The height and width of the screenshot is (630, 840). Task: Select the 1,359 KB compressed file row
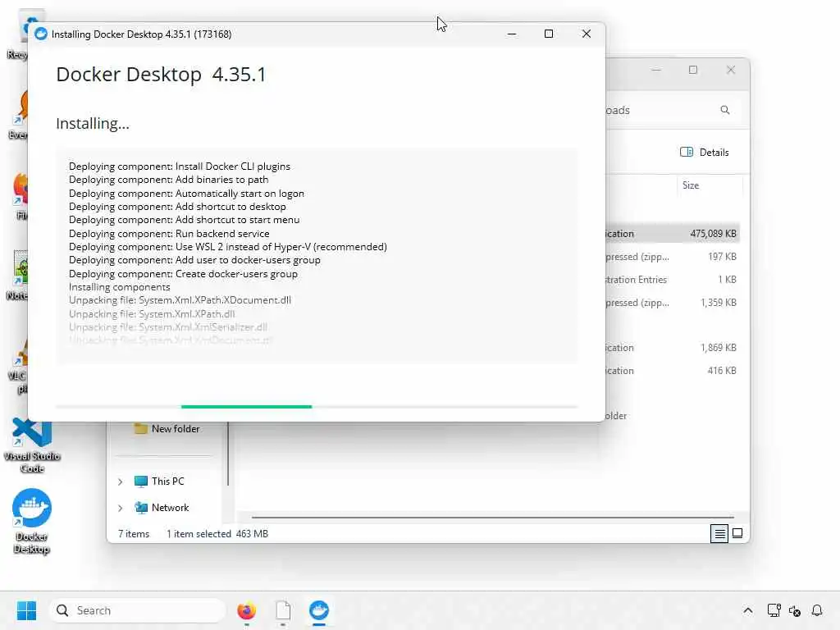click(673, 303)
